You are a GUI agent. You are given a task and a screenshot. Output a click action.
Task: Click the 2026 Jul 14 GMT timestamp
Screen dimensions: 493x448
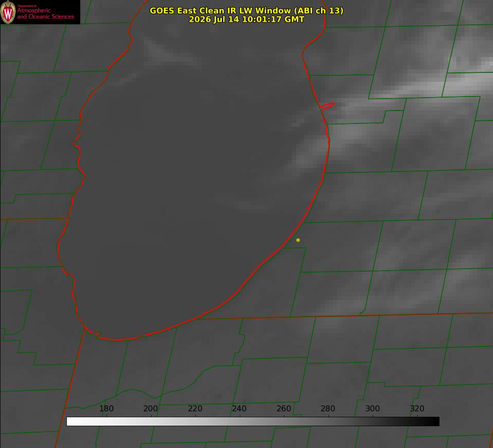tap(247, 19)
